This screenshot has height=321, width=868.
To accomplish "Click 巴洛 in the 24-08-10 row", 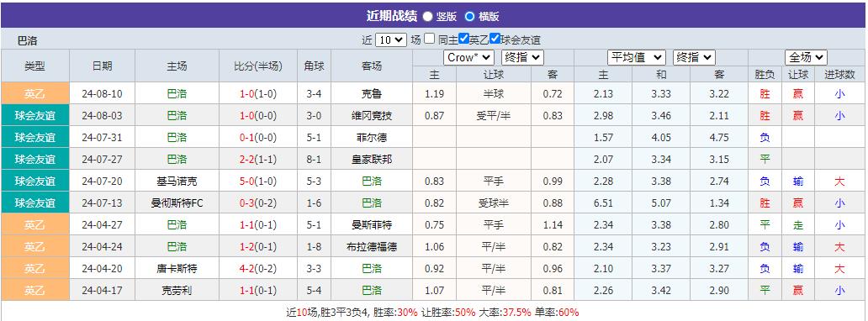I will 177,94.
